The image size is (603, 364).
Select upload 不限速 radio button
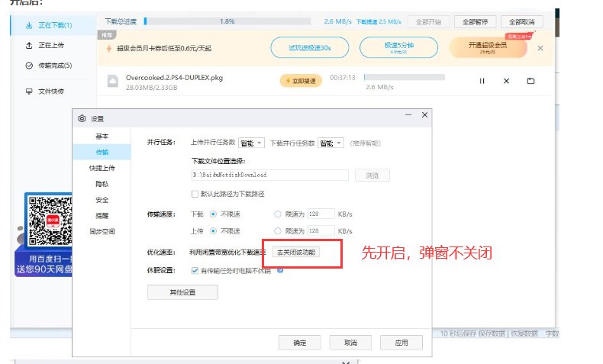213,231
